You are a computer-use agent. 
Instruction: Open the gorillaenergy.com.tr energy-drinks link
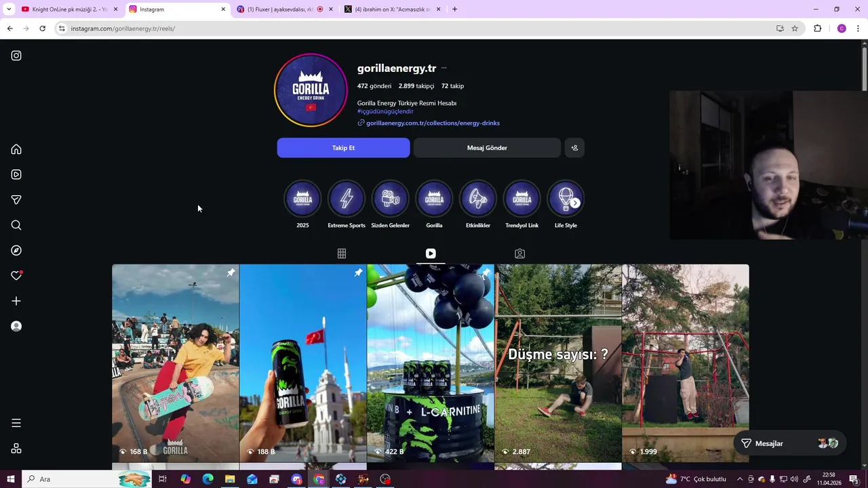point(433,123)
